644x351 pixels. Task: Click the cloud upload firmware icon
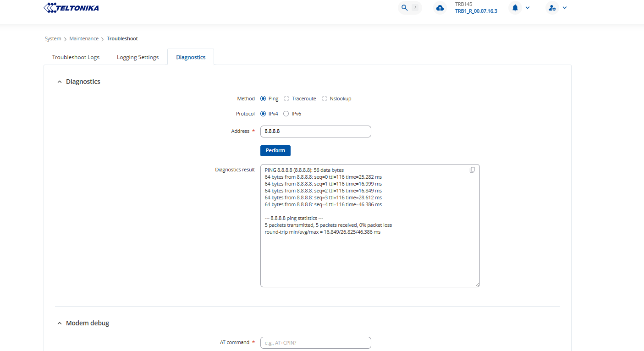coord(440,8)
